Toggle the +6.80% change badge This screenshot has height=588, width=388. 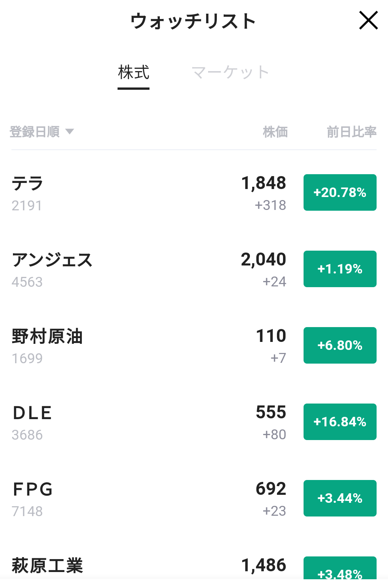340,345
